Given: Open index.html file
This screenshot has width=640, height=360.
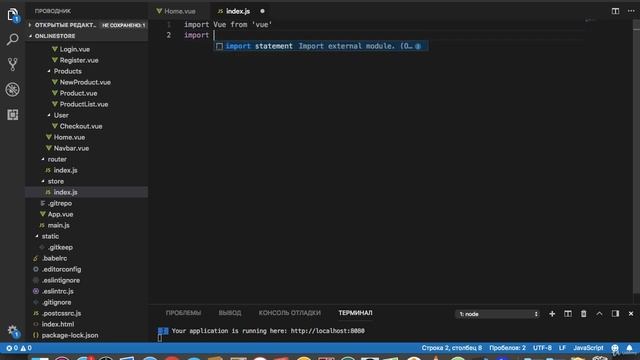Looking at the screenshot, I should [58, 324].
